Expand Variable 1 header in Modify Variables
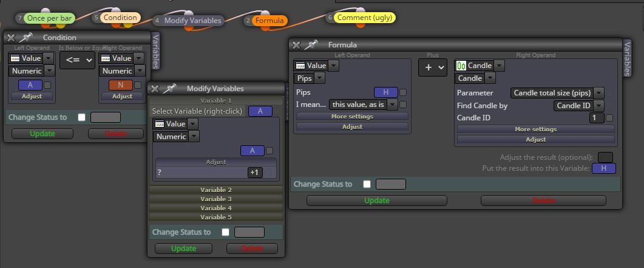 pyautogui.click(x=216, y=101)
